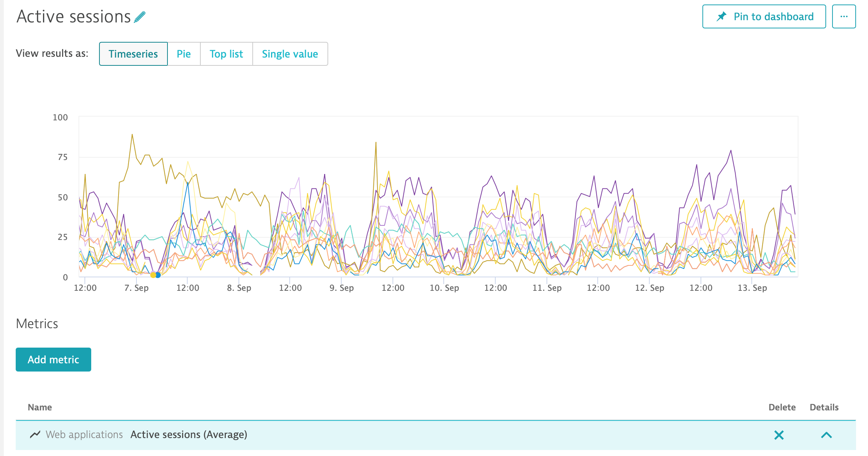Click the Web applications label in metric row
Viewport: 868px width, 456px height.
pos(84,435)
